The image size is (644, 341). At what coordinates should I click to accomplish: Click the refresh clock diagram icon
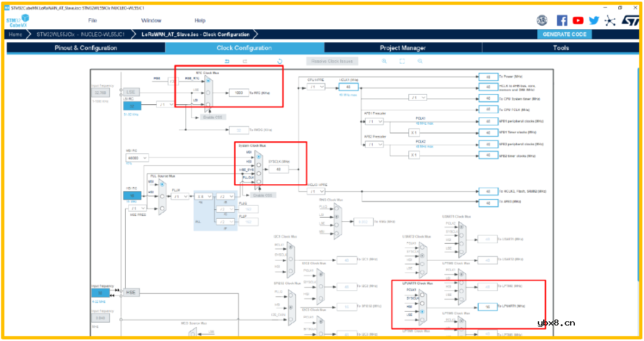[280, 61]
